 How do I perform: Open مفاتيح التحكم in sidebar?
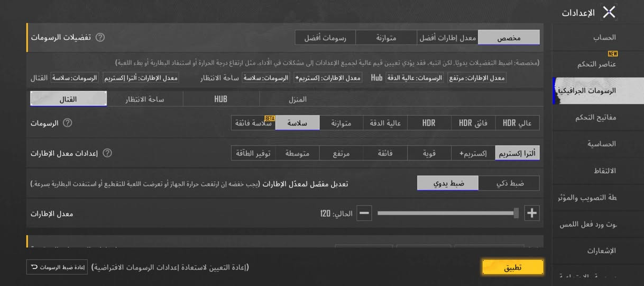[598, 118]
